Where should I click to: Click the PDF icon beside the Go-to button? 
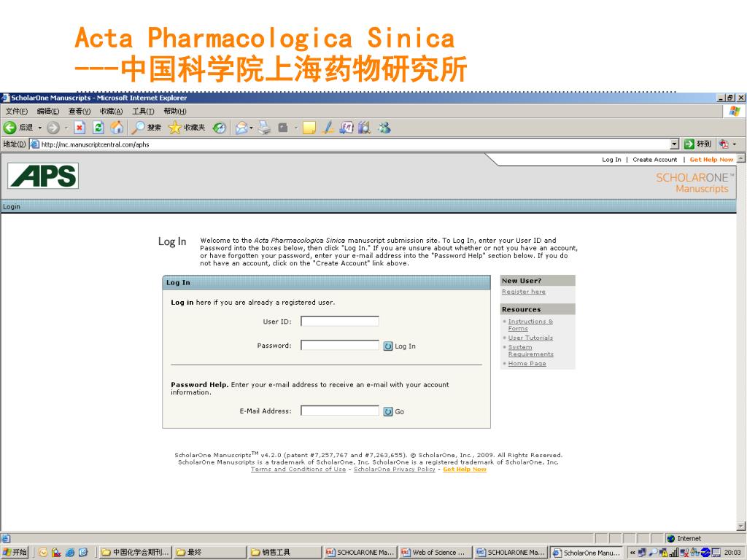coord(724,144)
